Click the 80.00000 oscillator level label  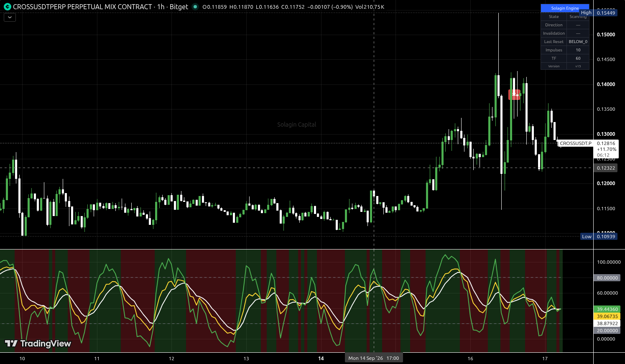pyautogui.click(x=607, y=278)
